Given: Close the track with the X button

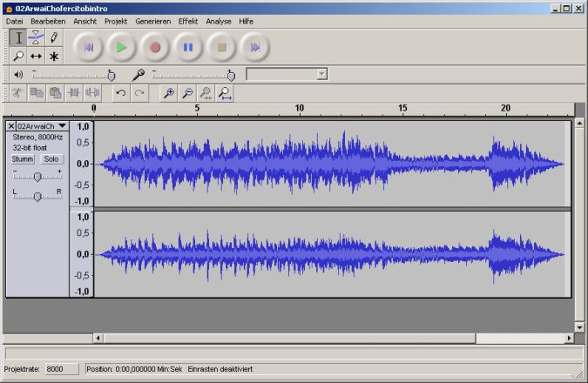Looking at the screenshot, I should coord(11,126).
